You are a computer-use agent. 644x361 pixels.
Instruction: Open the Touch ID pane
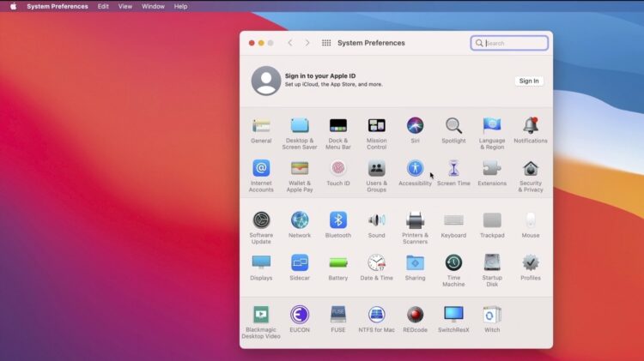click(x=338, y=169)
